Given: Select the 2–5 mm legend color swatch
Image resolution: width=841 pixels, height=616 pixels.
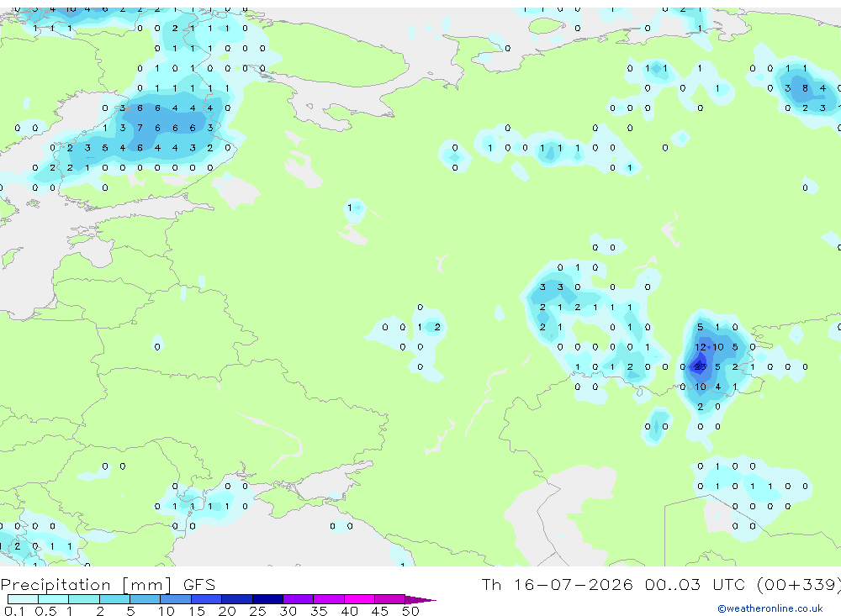Looking at the screenshot, I should [114, 599].
